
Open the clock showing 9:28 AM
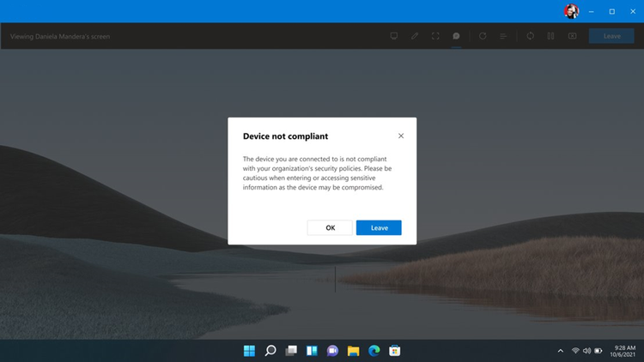click(623, 351)
